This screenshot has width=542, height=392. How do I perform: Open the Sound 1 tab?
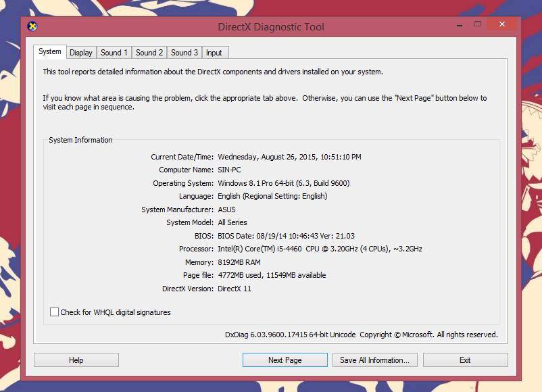point(114,53)
